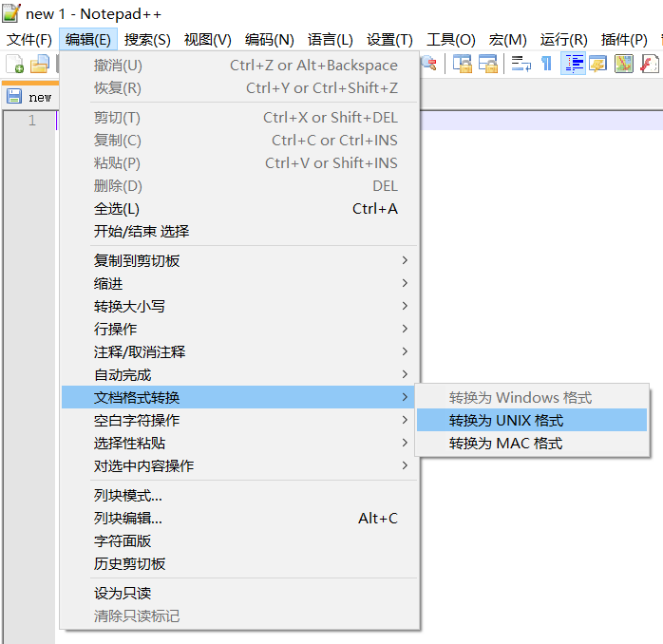
Task: Click the restore default zoom magnifier icon
Action: pos(428,65)
